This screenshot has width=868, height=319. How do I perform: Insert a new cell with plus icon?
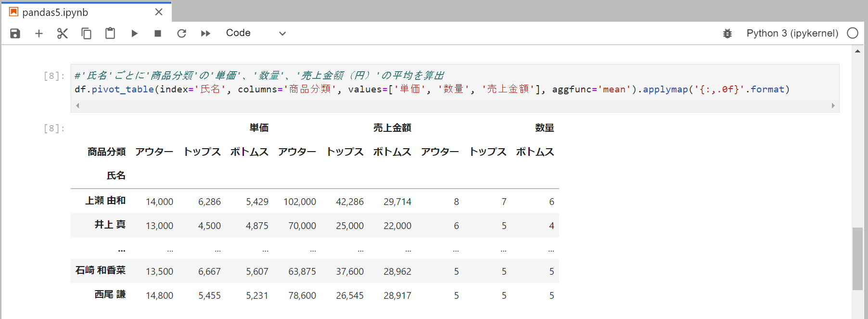pyautogui.click(x=39, y=33)
